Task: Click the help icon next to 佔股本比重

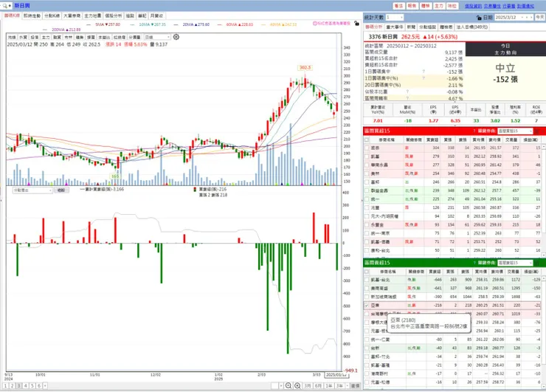Action: tap(407, 92)
